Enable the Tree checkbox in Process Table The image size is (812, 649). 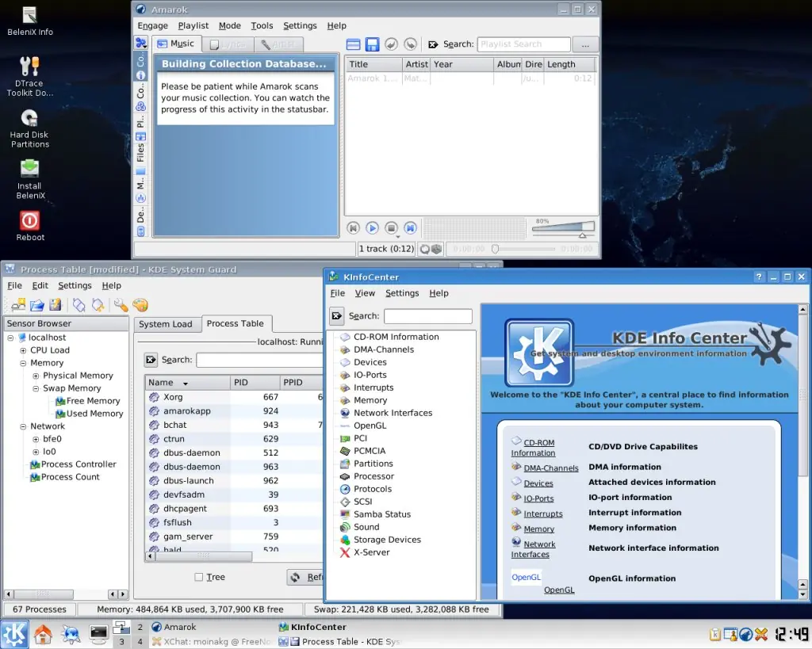pos(199,577)
